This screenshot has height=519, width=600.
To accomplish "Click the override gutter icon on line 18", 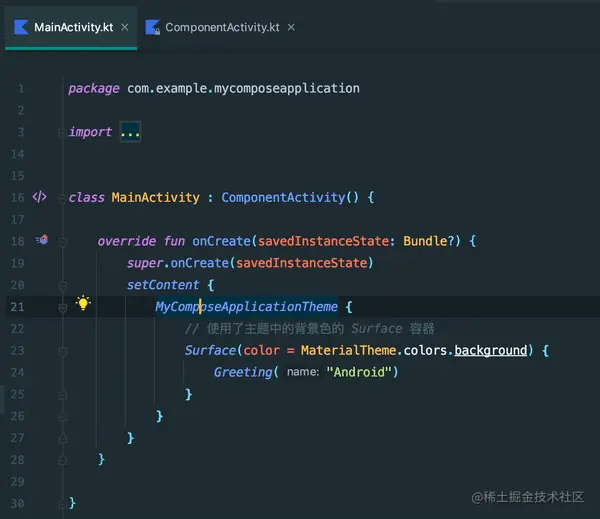I will pyautogui.click(x=41, y=240).
